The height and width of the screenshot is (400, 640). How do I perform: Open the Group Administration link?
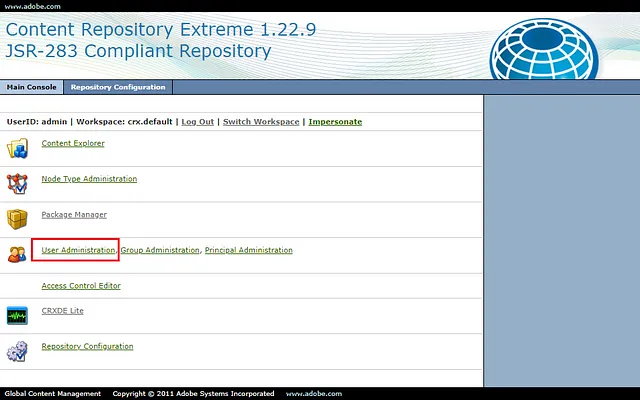tap(160, 250)
